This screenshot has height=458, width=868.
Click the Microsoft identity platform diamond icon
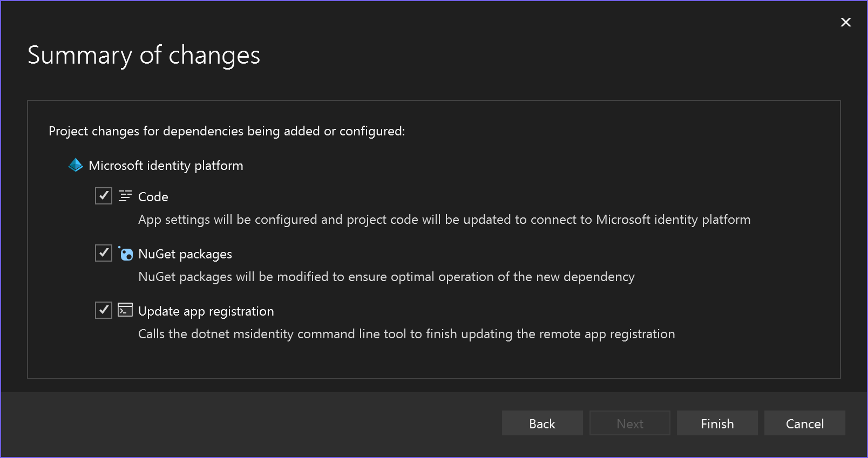click(x=75, y=165)
